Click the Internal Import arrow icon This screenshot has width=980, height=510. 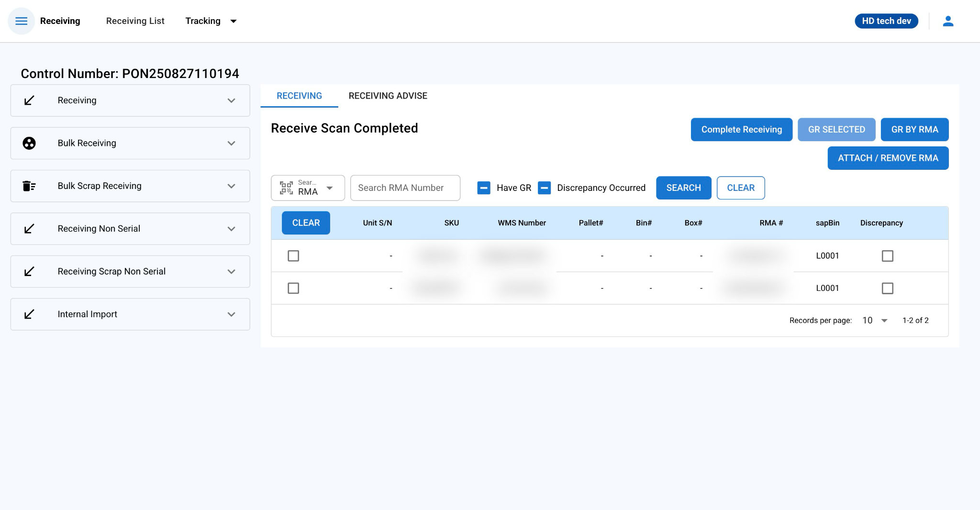click(x=29, y=314)
